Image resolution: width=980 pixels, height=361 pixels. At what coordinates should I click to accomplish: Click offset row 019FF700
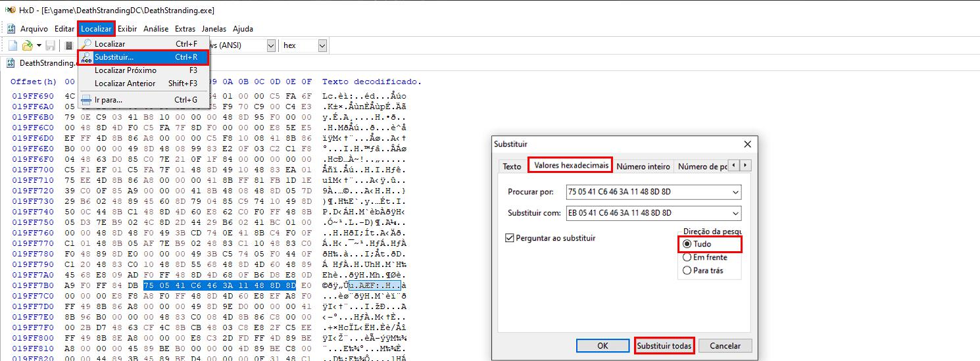tap(35, 169)
